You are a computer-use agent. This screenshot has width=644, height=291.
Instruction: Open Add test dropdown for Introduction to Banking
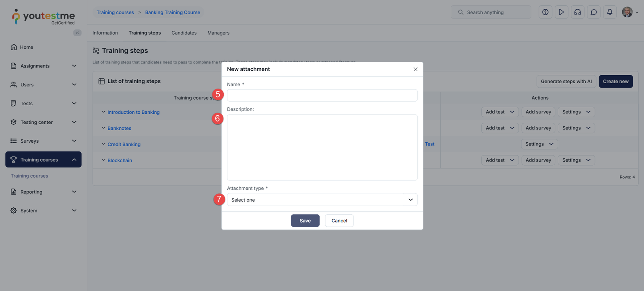tap(500, 112)
